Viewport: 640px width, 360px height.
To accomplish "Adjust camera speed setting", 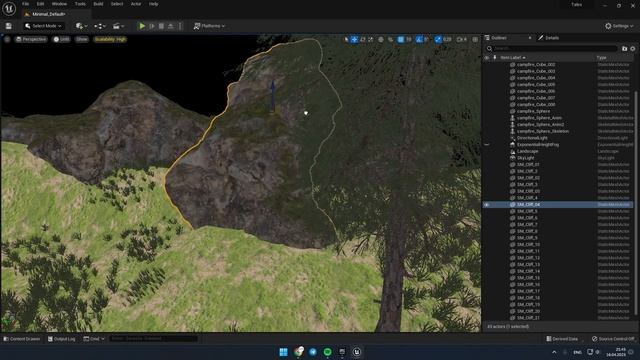I will 461,39.
